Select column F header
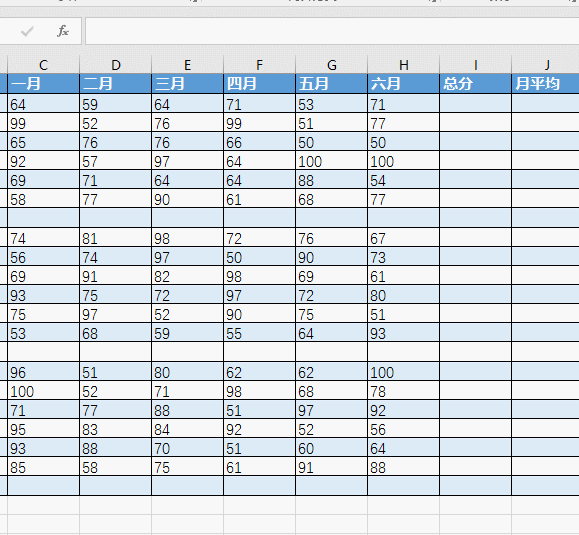The width and height of the screenshot is (579, 535). 260,65
